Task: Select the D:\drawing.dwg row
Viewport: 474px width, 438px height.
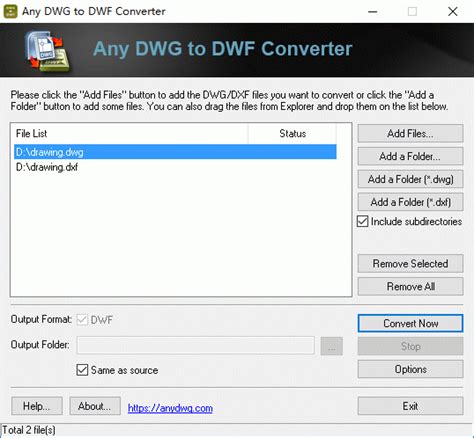Action: [175, 152]
